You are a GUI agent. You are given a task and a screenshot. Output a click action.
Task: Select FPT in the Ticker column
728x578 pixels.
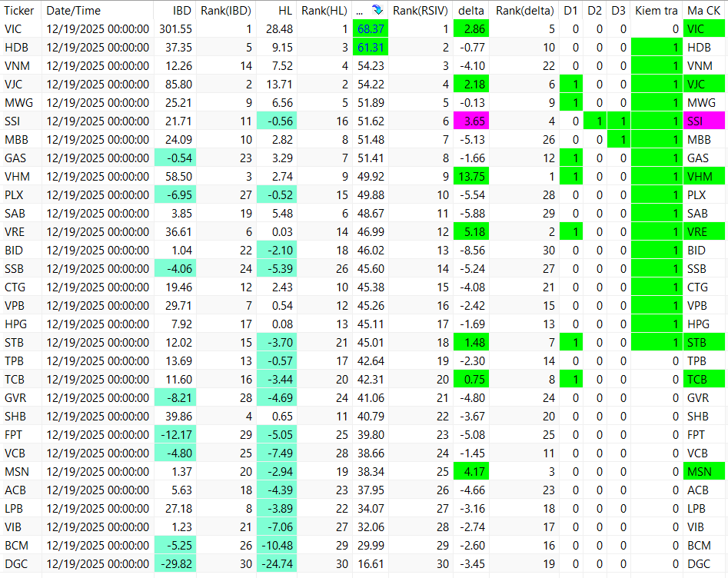tap(14, 434)
